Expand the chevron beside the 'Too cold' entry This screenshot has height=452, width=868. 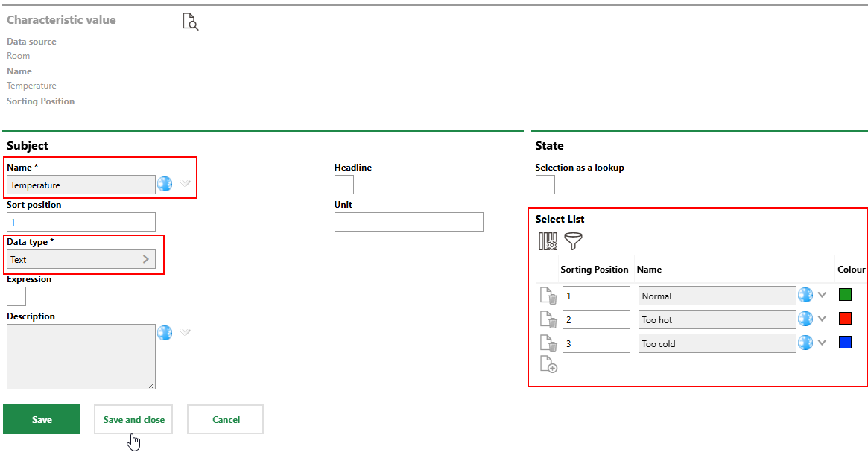click(x=823, y=343)
